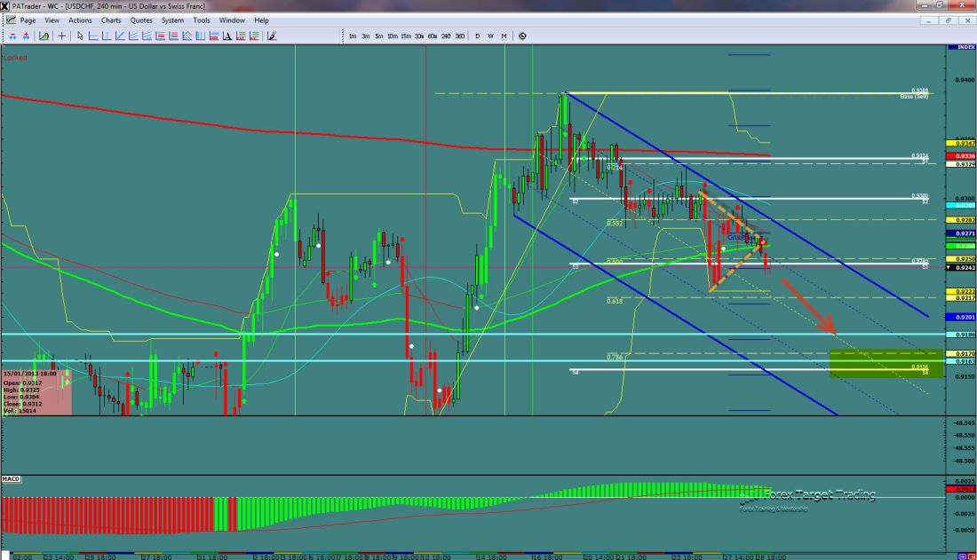Click the clock icon in timeframe toolbar
This screenshot has height=560, width=977.
[x=522, y=36]
